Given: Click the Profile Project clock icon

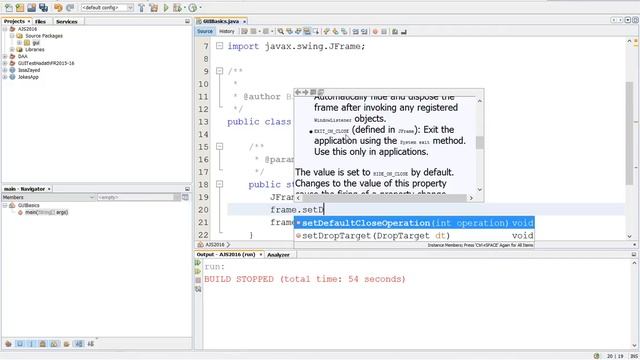Looking at the screenshot, I should click(x=192, y=7).
